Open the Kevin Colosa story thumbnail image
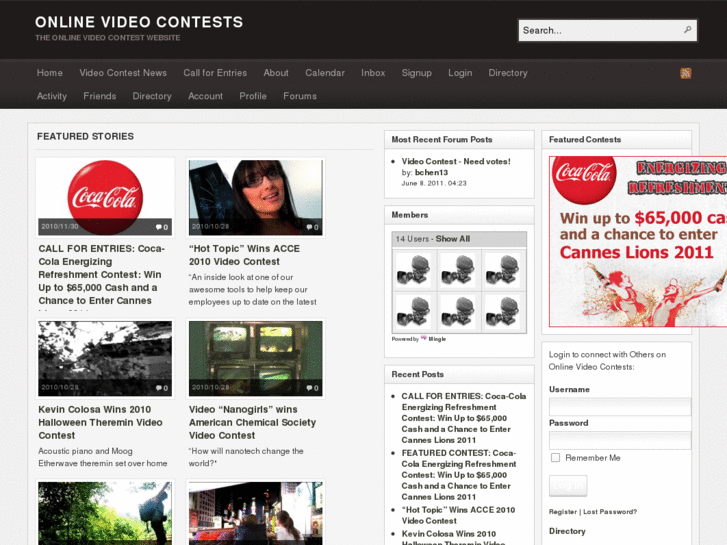Viewport: 727px width, 545px height. (x=105, y=359)
